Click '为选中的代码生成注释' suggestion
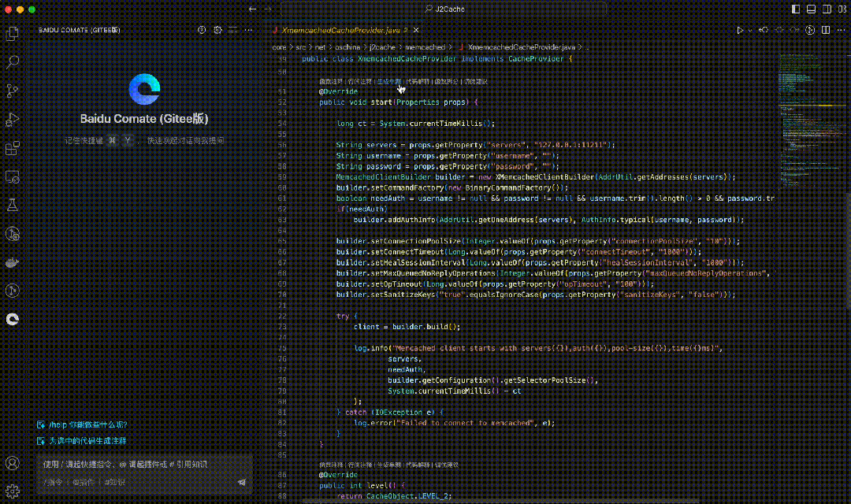The width and height of the screenshot is (851, 504). pos(81,441)
